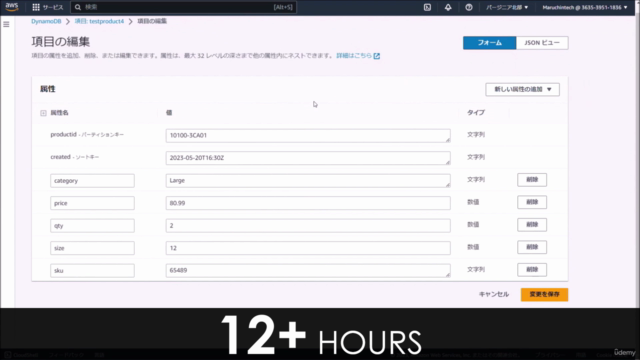The width and height of the screenshot is (640, 360).
Task: Delete the category attribute
Action: tap(532, 180)
